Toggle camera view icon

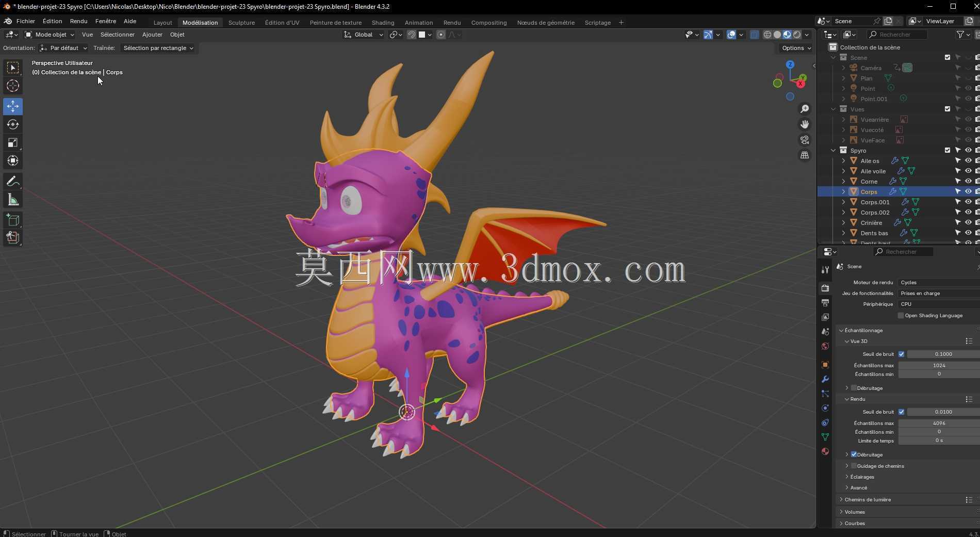point(805,140)
